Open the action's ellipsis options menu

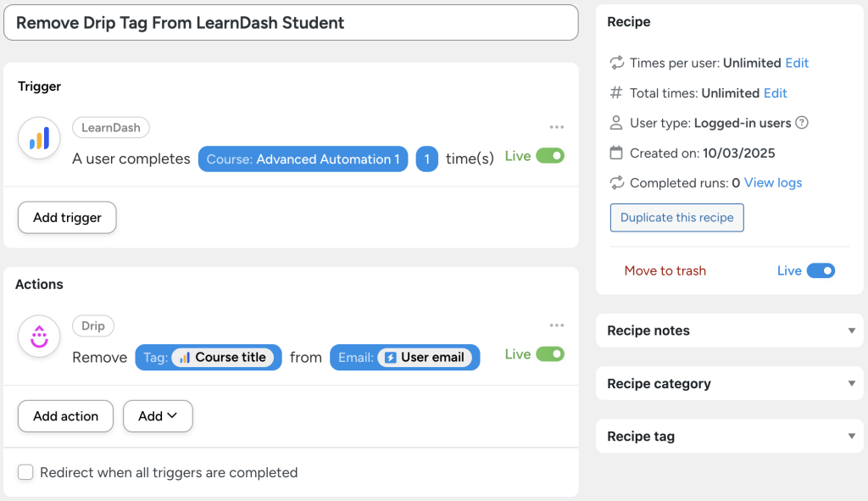click(x=557, y=325)
